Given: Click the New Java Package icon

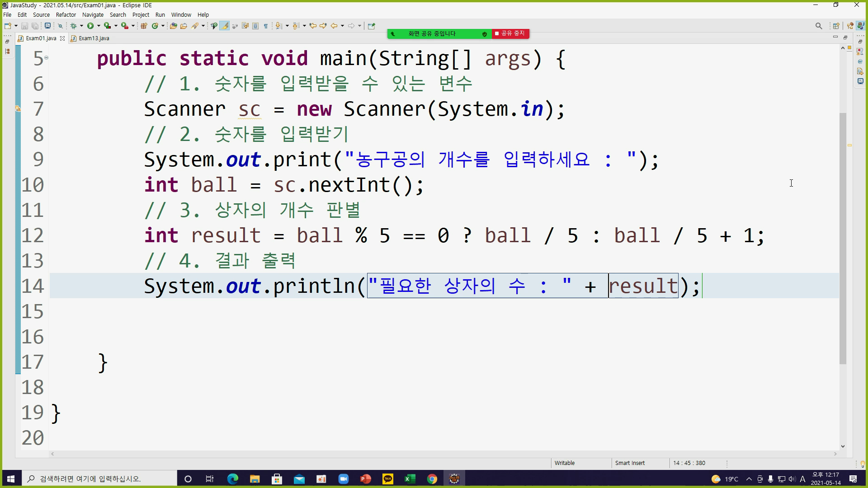Looking at the screenshot, I should (144, 26).
